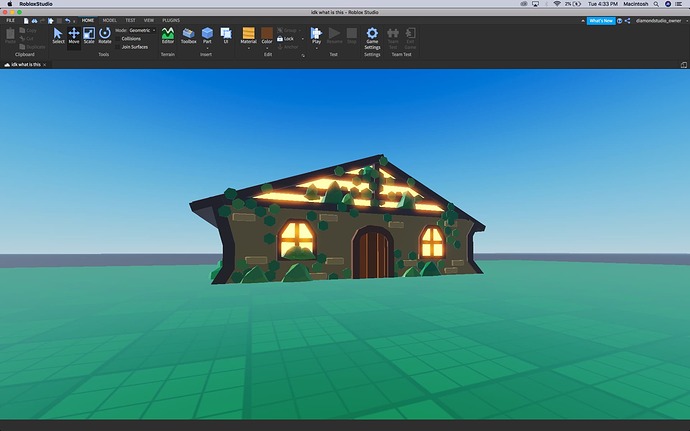Click the Group icon
Image resolution: width=690 pixels, height=431 pixels.
tap(280, 30)
